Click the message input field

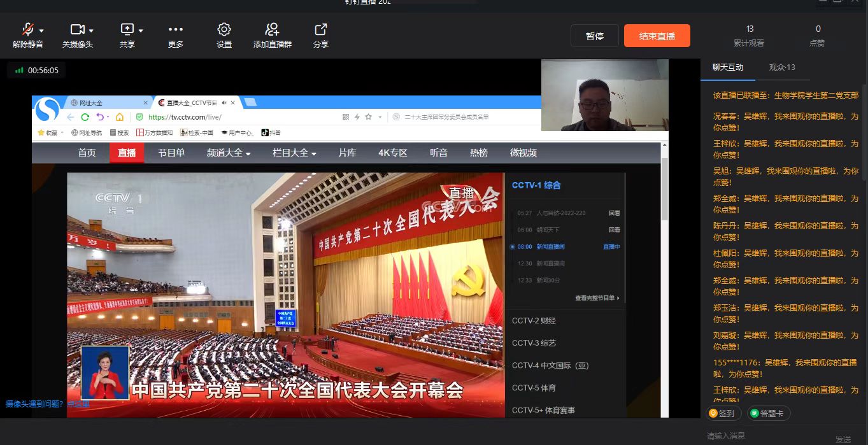click(764, 436)
